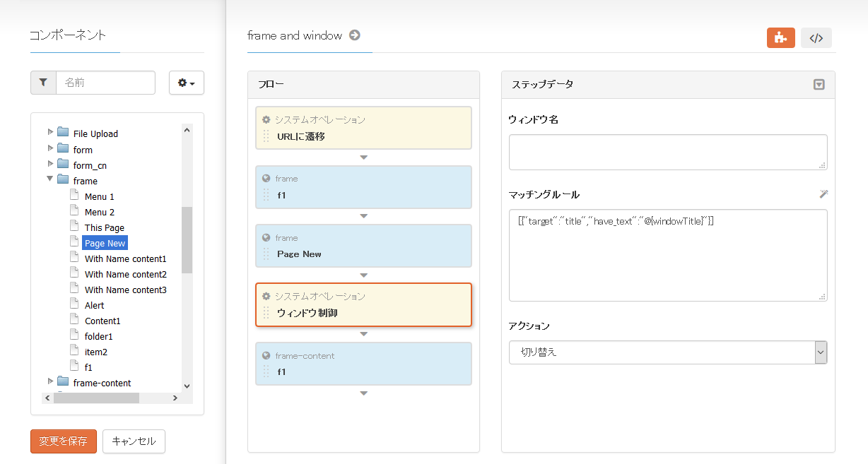Click magic wand icon next to マッチングルール
868x464 pixels.
pyautogui.click(x=823, y=194)
